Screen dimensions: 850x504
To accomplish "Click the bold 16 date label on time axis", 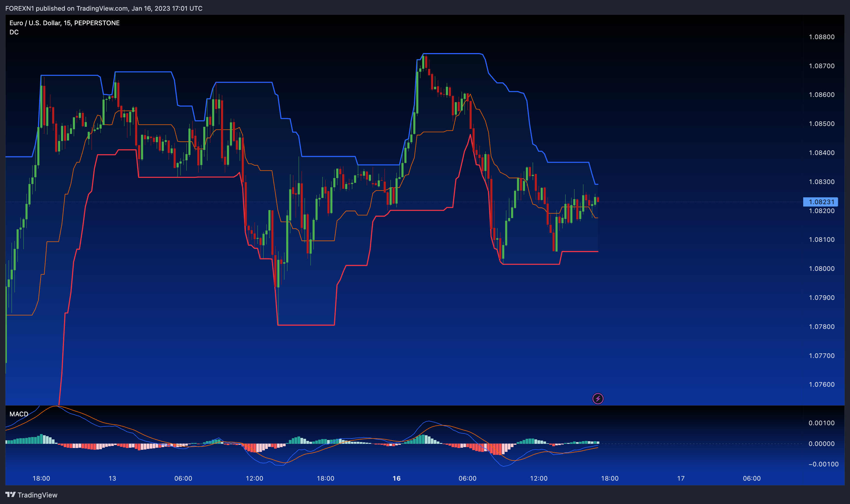I will point(397,479).
